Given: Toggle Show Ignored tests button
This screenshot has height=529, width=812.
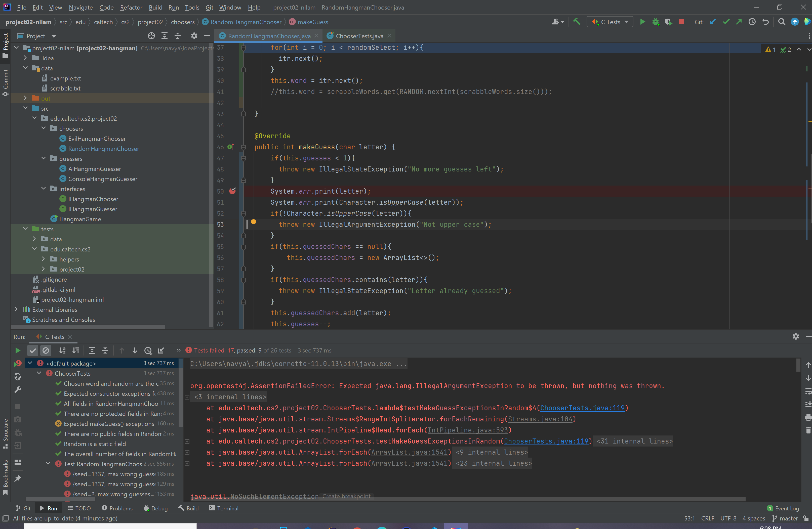Looking at the screenshot, I should coord(46,350).
